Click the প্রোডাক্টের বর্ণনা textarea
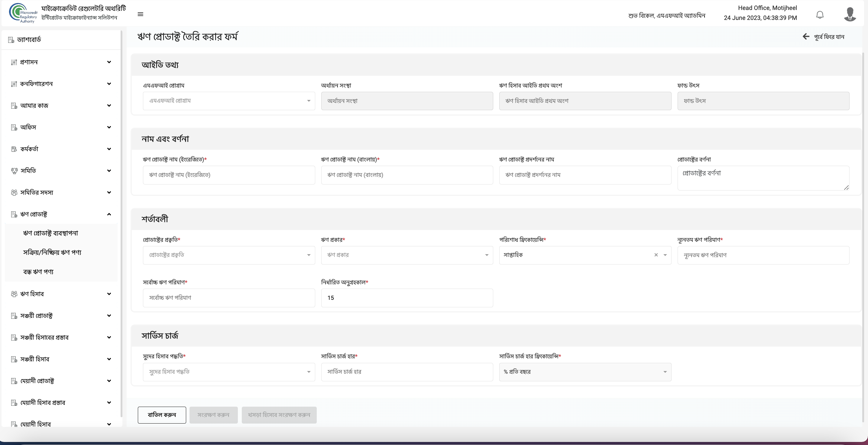The height and width of the screenshot is (445, 868). [763, 178]
